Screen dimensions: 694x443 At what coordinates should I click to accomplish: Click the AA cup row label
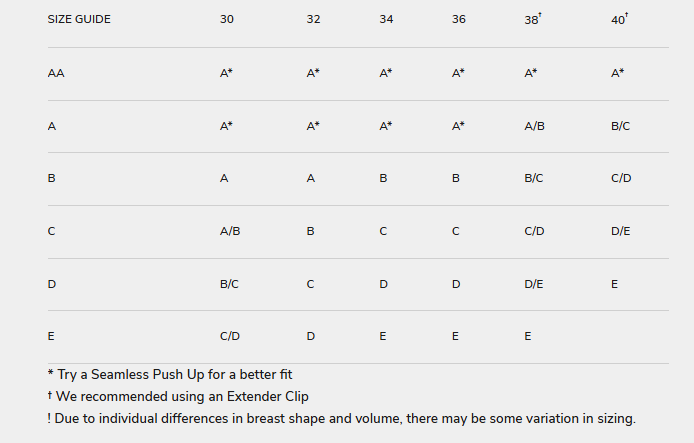tap(56, 73)
